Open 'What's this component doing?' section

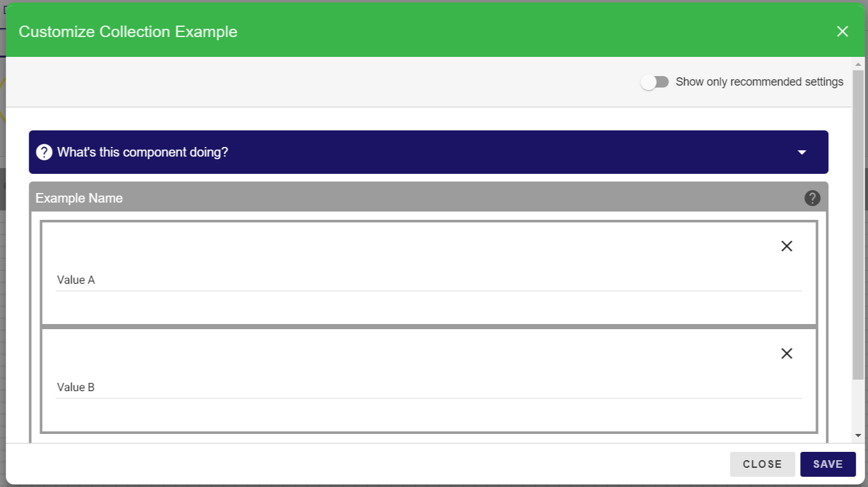click(x=143, y=152)
